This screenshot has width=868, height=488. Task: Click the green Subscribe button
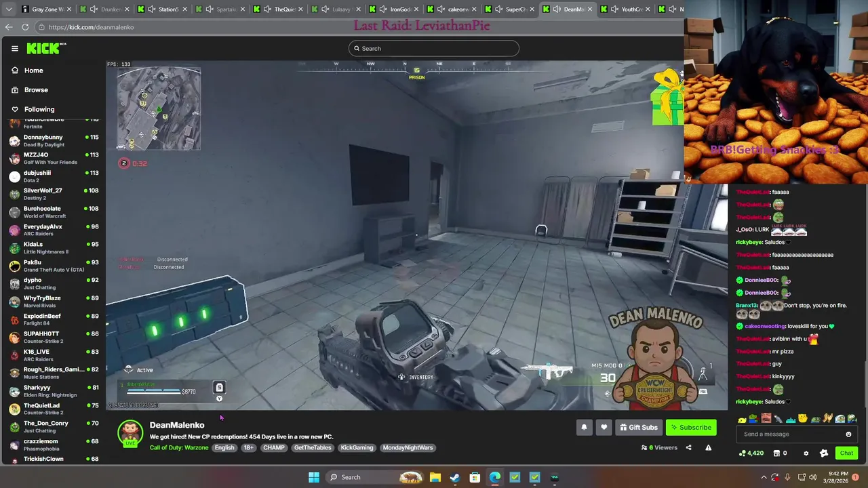pyautogui.click(x=691, y=427)
